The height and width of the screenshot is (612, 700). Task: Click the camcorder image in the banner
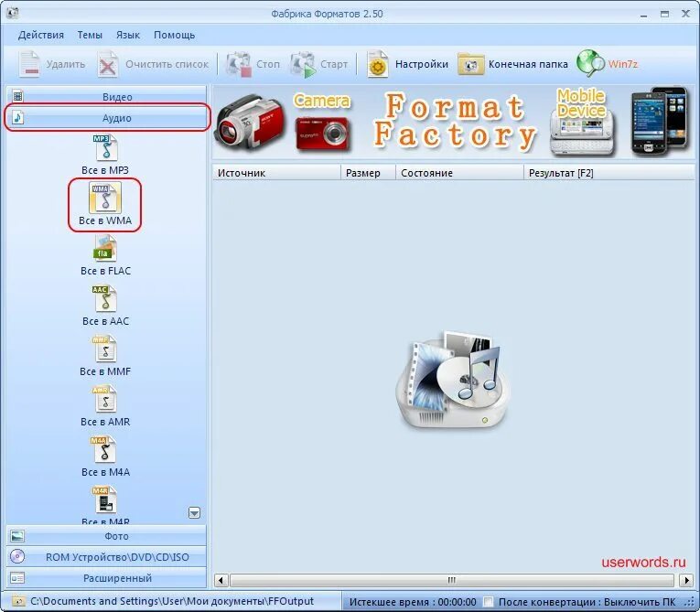[251, 122]
